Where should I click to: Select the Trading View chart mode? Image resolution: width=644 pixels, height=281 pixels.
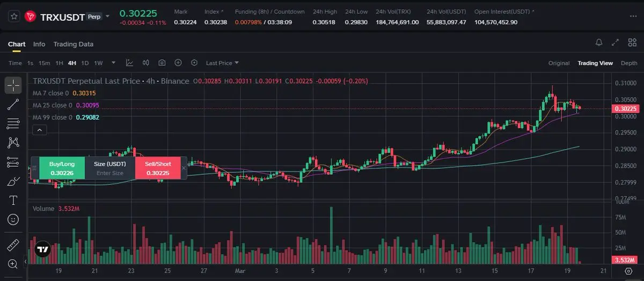(x=595, y=63)
